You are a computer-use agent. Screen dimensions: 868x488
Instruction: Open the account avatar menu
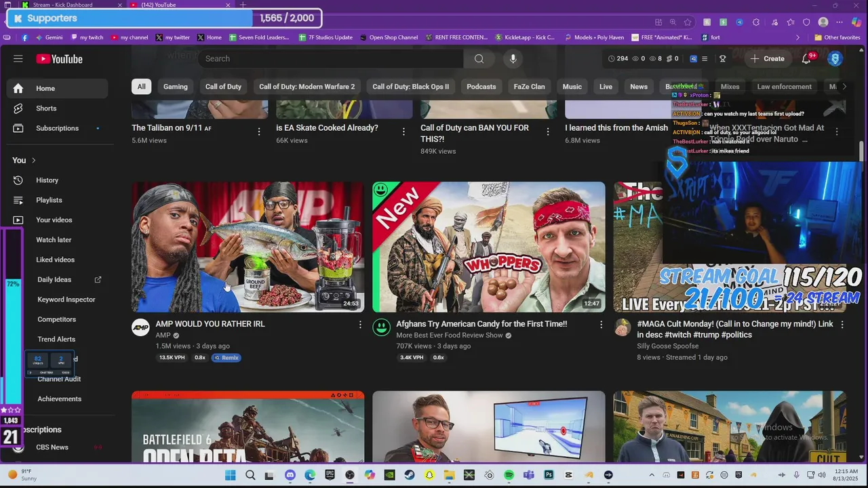pos(835,59)
